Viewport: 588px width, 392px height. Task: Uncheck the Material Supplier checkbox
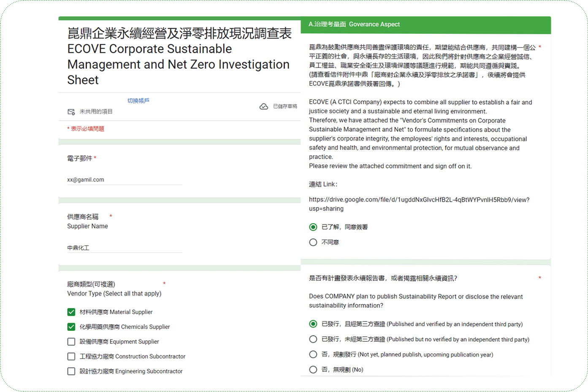71,312
